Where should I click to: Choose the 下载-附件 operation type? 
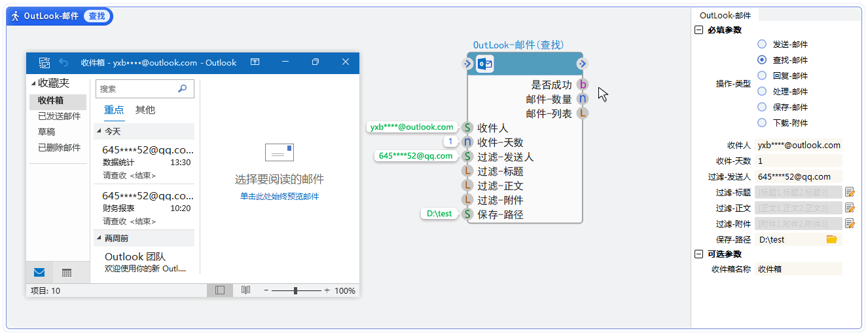761,123
